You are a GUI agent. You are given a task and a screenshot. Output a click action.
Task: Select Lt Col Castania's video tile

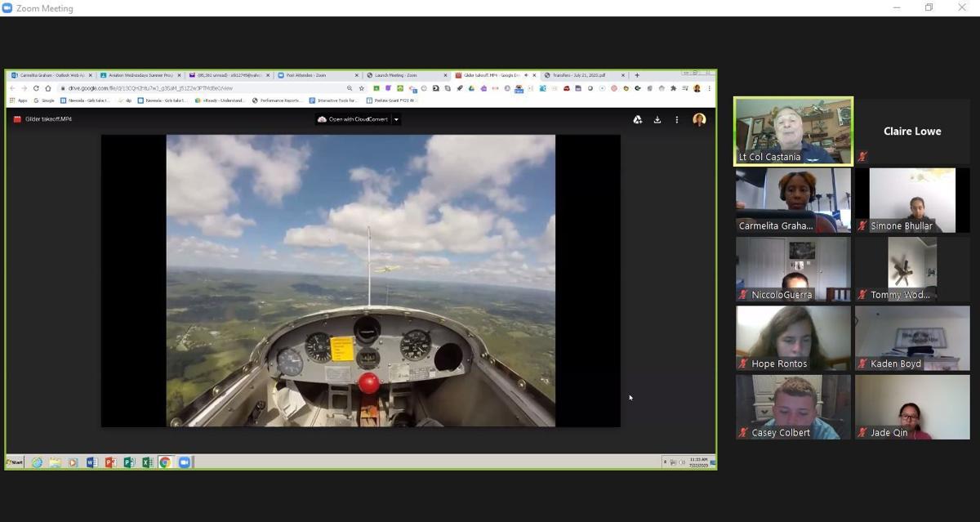pyautogui.click(x=793, y=132)
